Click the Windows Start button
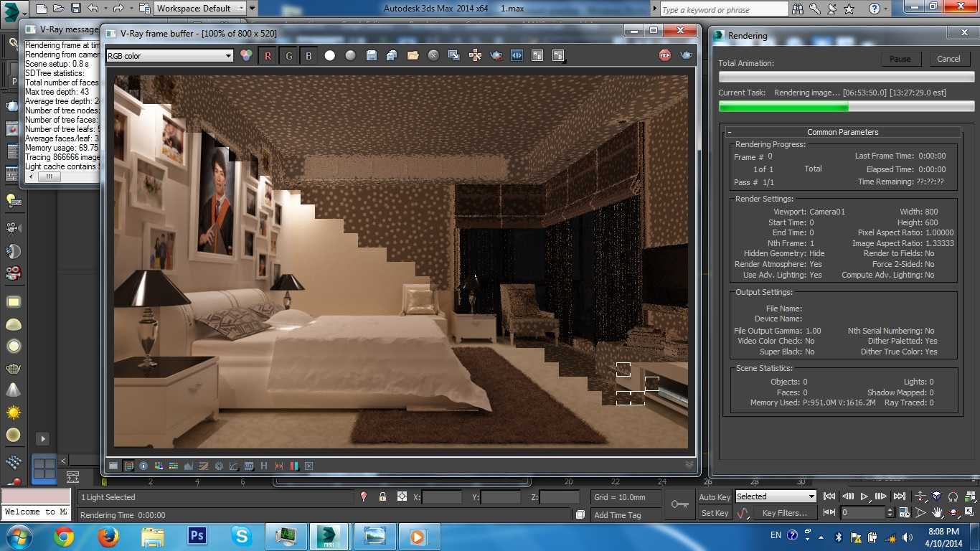 pyautogui.click(x=18, y=536)
